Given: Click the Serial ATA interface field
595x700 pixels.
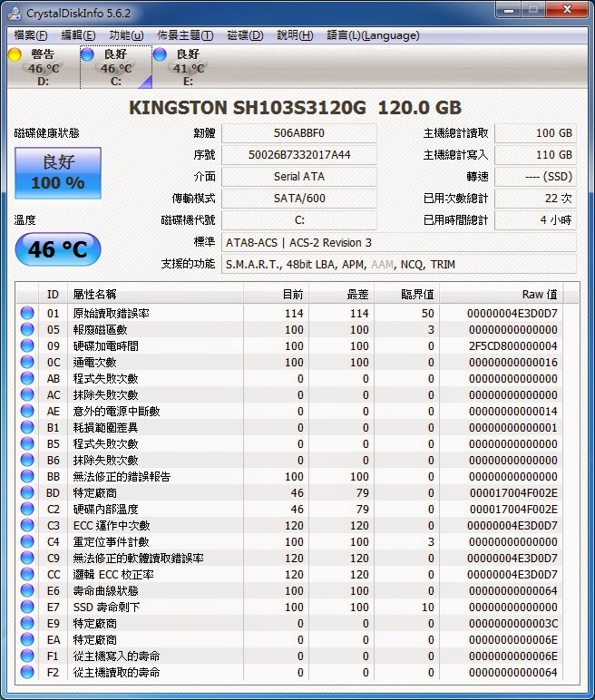Looking at the screenshot, I should 298,177.
